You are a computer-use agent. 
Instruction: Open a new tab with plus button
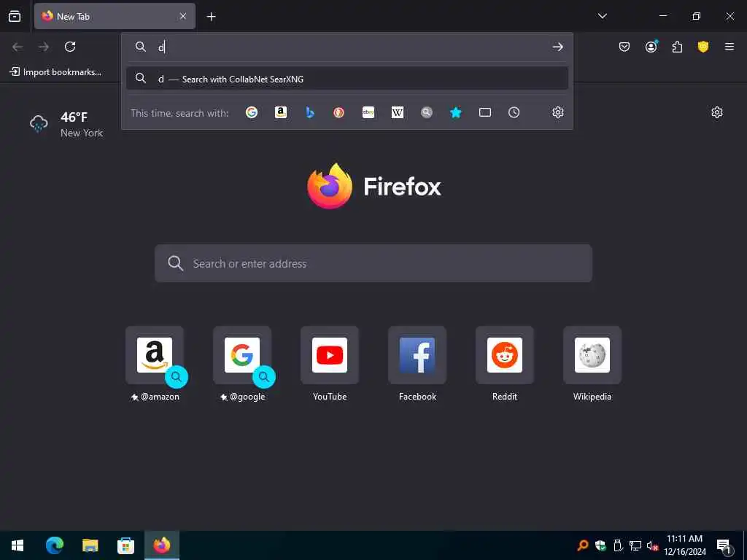(x=211, y=17)
